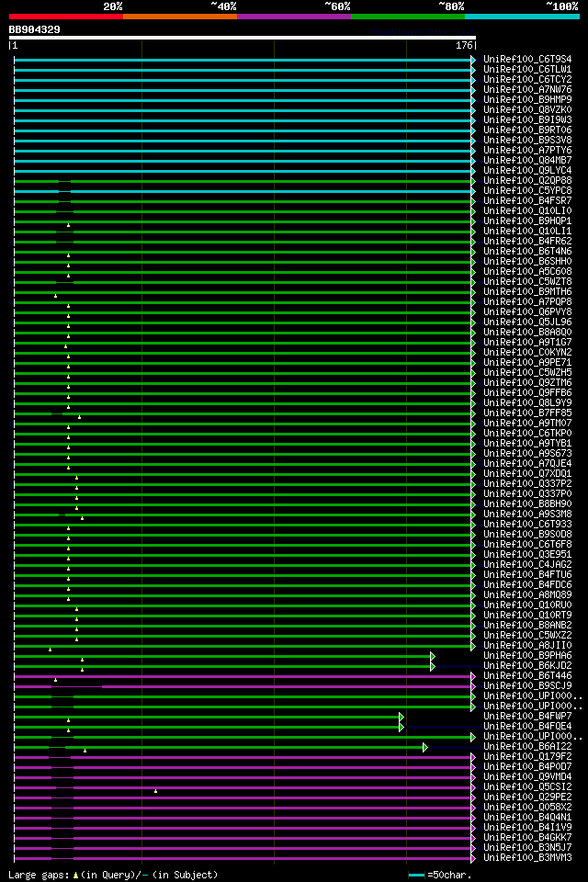The height and width of the screenshot is (882, 588).
Task: Click the red 20% identity legend segment
Action: 66,17
